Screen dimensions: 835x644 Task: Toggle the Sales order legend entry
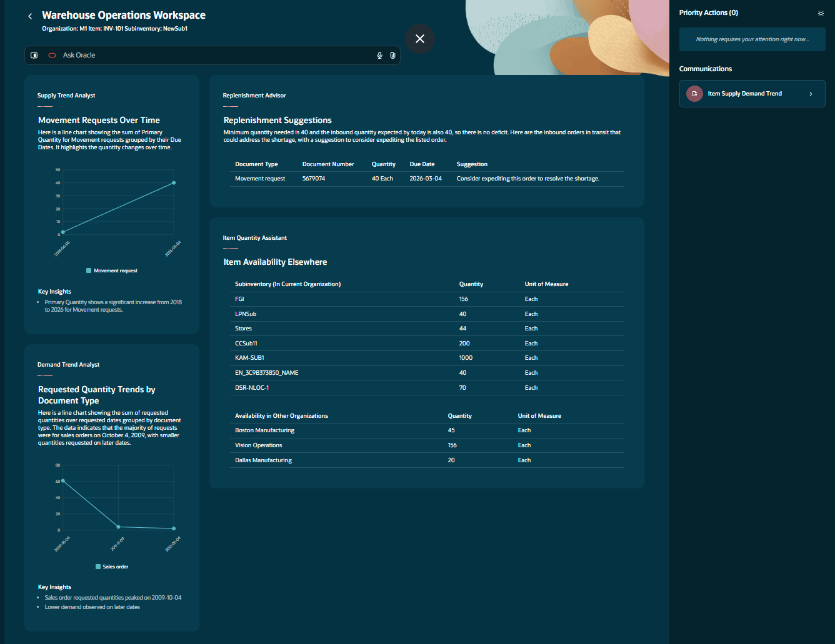(x=112, y=567)
